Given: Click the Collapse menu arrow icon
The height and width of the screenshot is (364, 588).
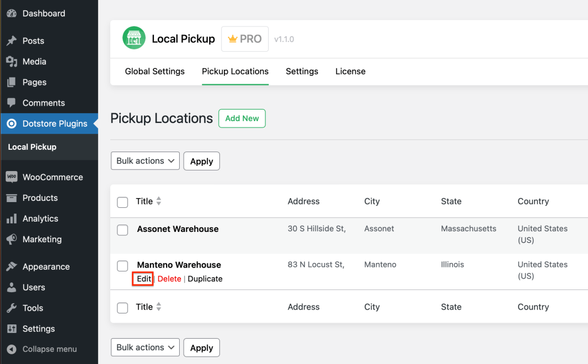Looking at the screenshot, I should pyautogui.click(x=11, y=349).
